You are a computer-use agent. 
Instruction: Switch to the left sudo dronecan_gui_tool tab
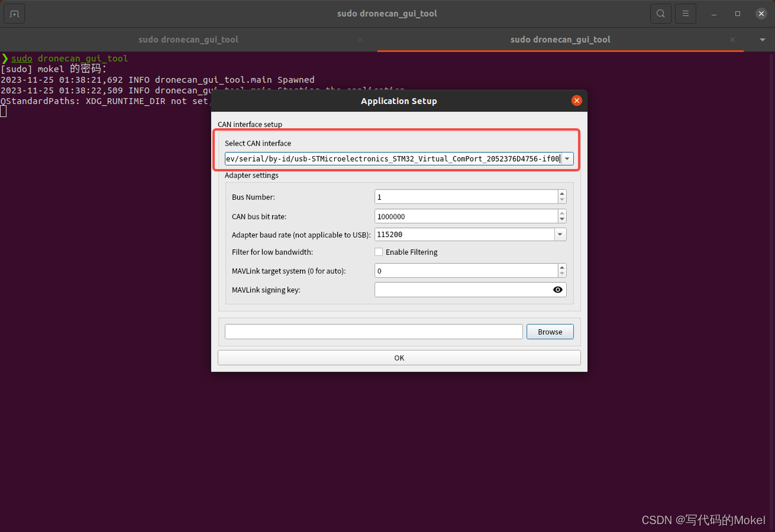pos(188,39)
